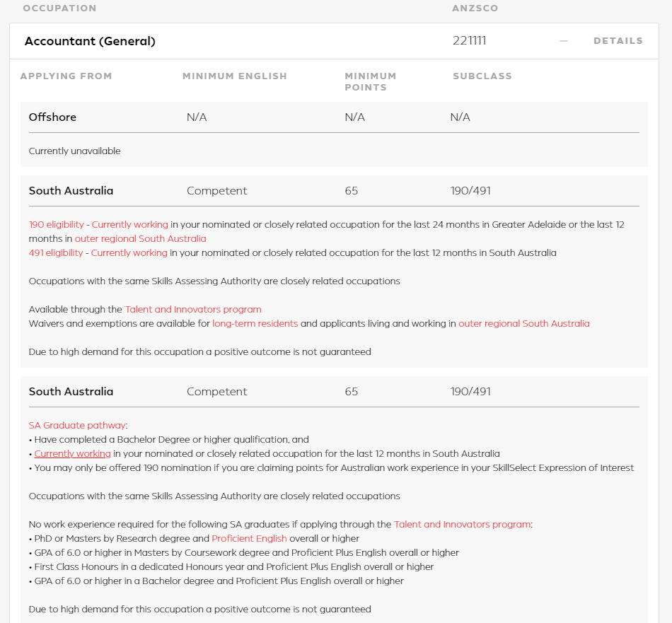Open 'Talent and Innovators program' after 'Available through the'
The height and width of the screenshot is (623, 672).
(193, 309)
